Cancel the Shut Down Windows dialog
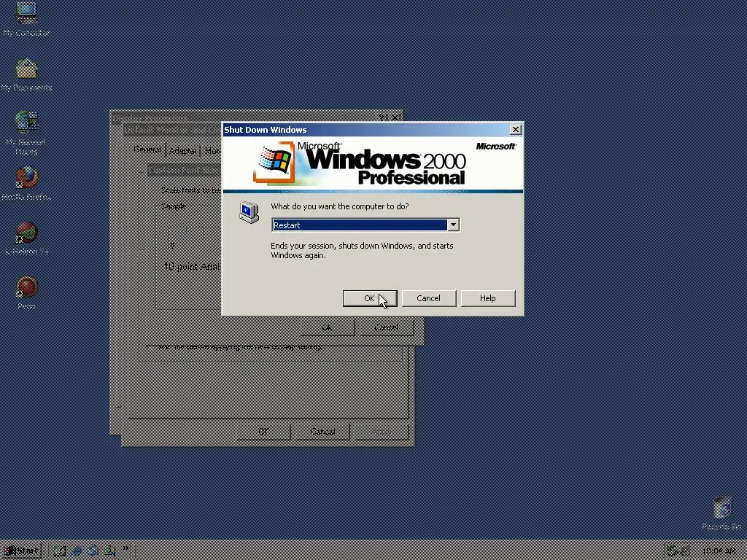 click(428, 298)
